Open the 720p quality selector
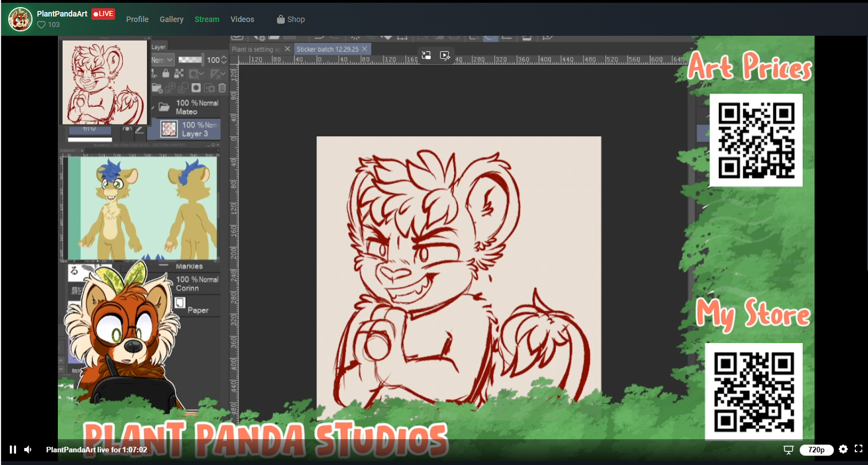The height and width of the screenshot is (465, 868). 816,450
